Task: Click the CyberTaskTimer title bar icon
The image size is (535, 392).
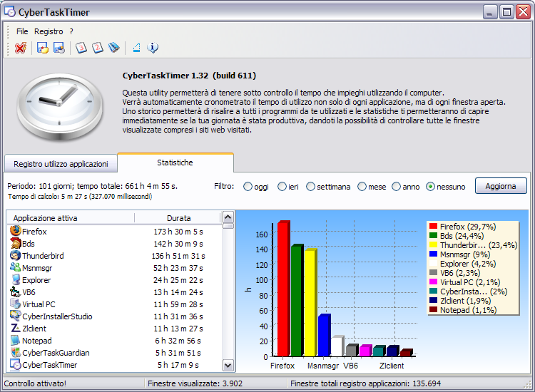Action: coord(10,12)
